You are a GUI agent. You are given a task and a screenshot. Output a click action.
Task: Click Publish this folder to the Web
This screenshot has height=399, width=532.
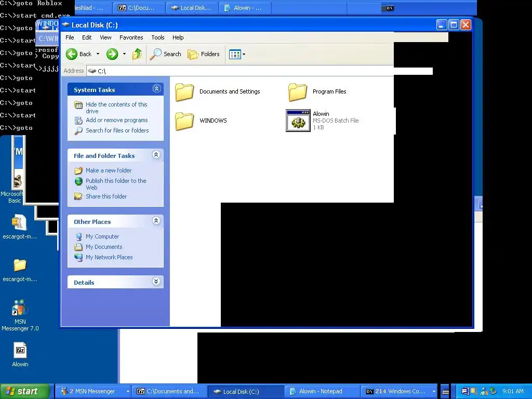(116, 184)
